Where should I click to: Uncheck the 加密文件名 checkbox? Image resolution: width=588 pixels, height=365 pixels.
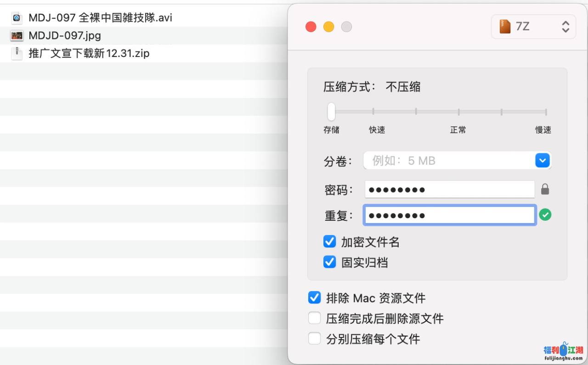329,241
